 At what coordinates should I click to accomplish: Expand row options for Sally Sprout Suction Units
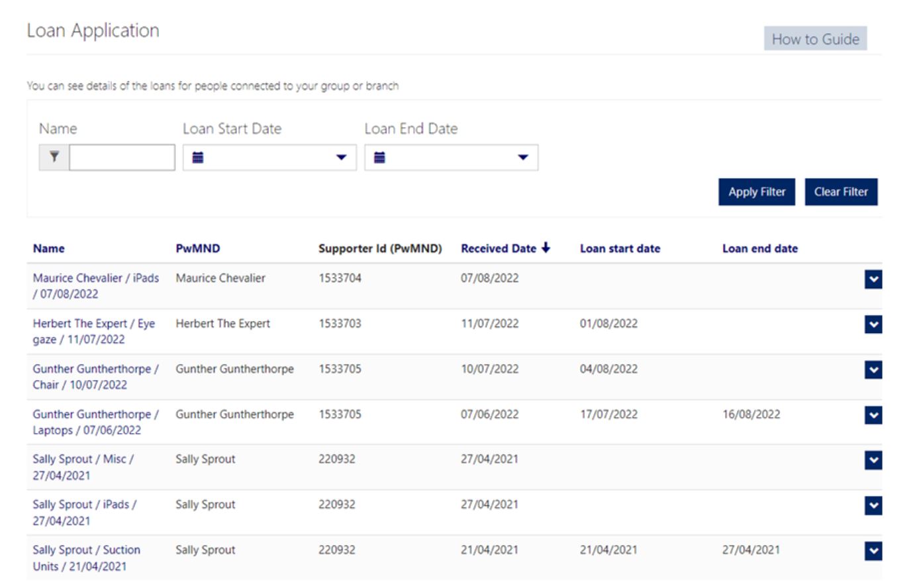click(x=873, y=551)
